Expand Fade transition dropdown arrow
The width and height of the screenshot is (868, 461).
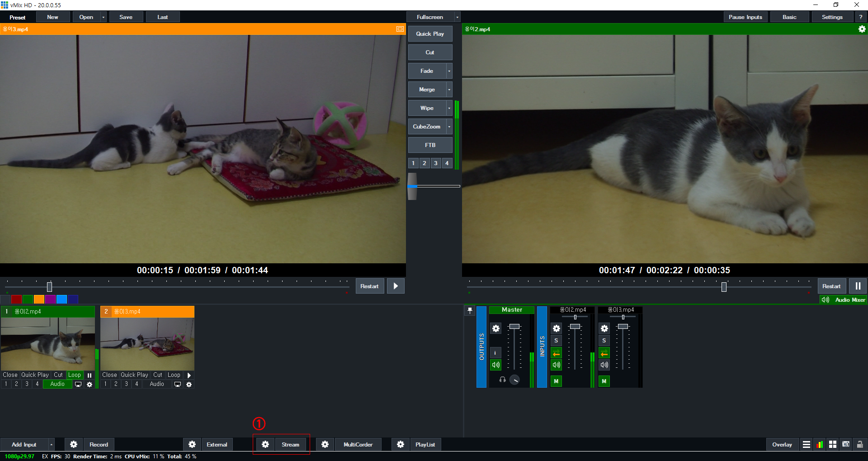pyautogui.click(x=449, y=71)
